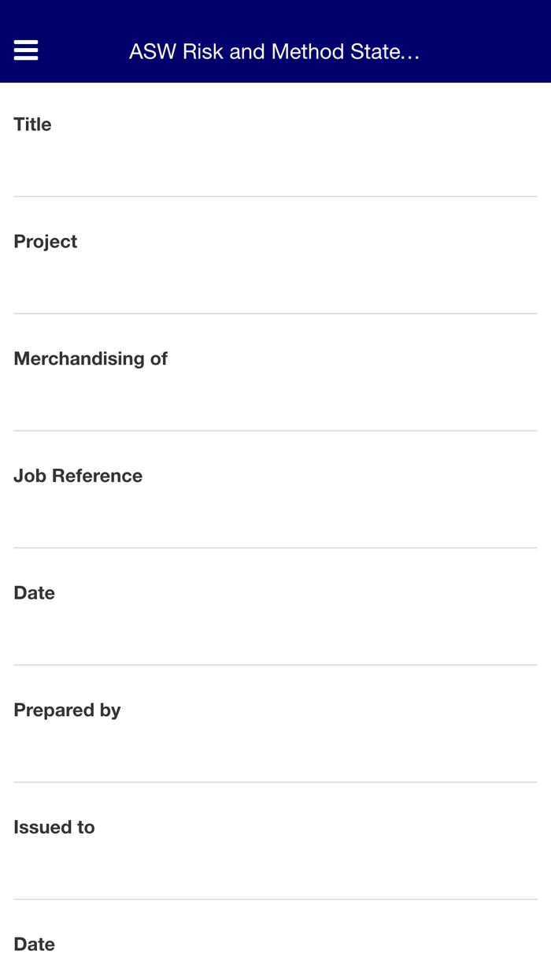Viewport: 551px width, 980px height.
Task: Click the Issued to label
Action: point(54,827)
